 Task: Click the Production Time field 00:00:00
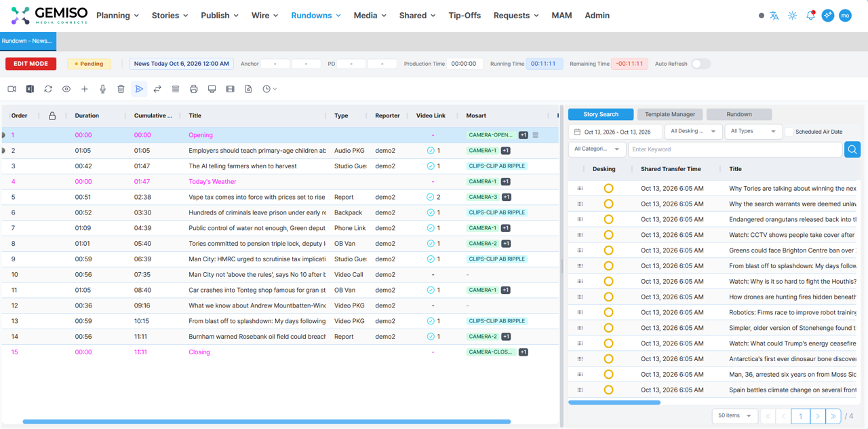click(465, 64)
